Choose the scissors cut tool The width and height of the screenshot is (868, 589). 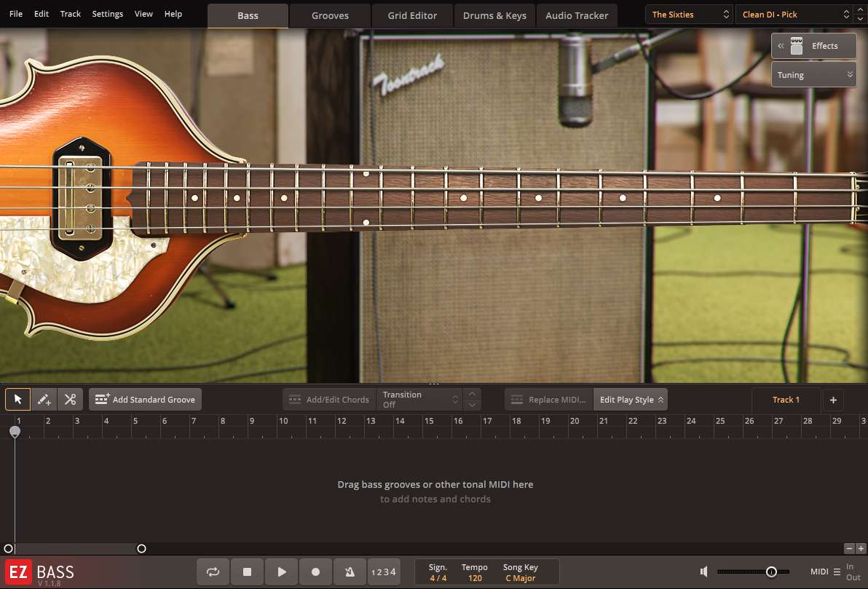[70, 399]
